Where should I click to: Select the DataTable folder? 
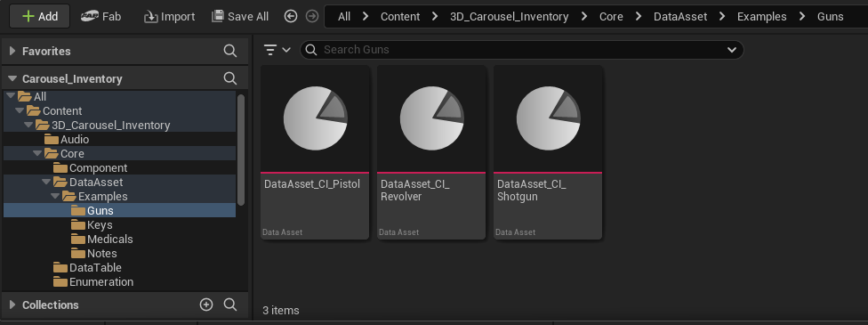tap(119, 267)
